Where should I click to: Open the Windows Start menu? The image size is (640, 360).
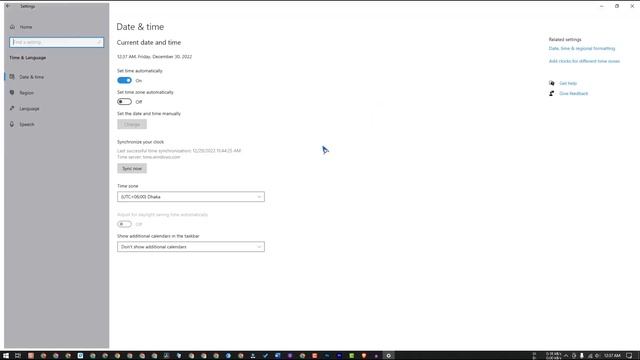[6, 356]
